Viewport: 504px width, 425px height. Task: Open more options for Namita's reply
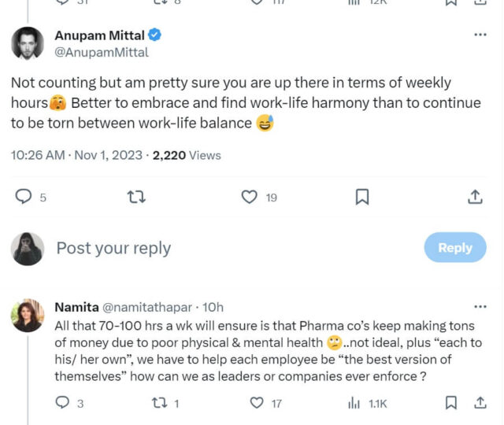tap(480, 306)
